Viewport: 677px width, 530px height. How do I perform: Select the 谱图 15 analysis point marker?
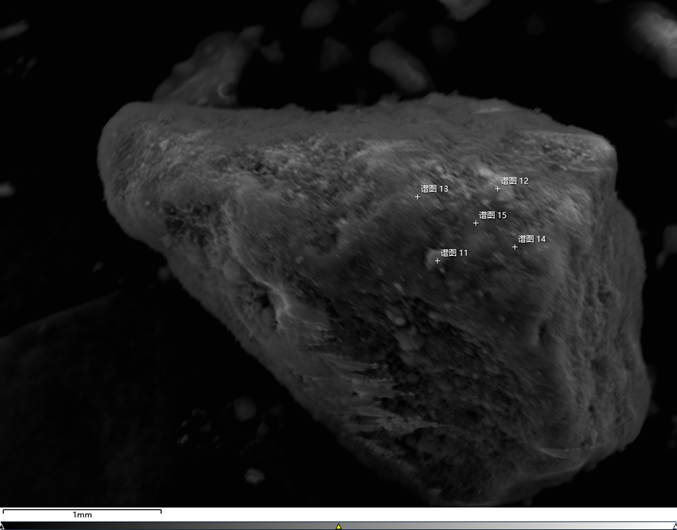click(x=476, y=222)
